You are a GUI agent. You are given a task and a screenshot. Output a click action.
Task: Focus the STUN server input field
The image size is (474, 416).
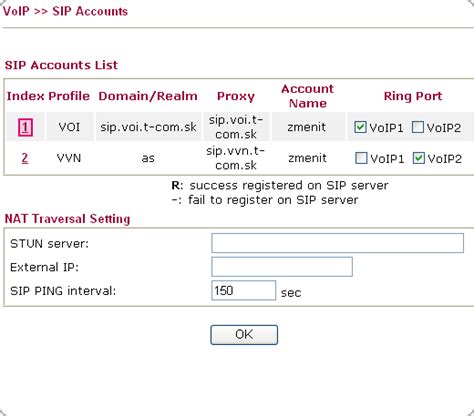[337, 243]
